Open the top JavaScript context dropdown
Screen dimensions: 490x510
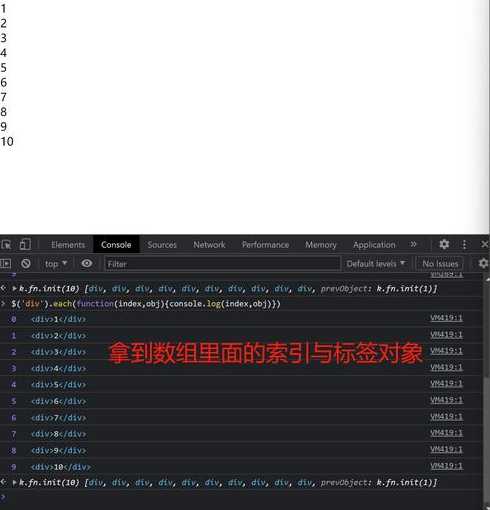coord(56,264)
